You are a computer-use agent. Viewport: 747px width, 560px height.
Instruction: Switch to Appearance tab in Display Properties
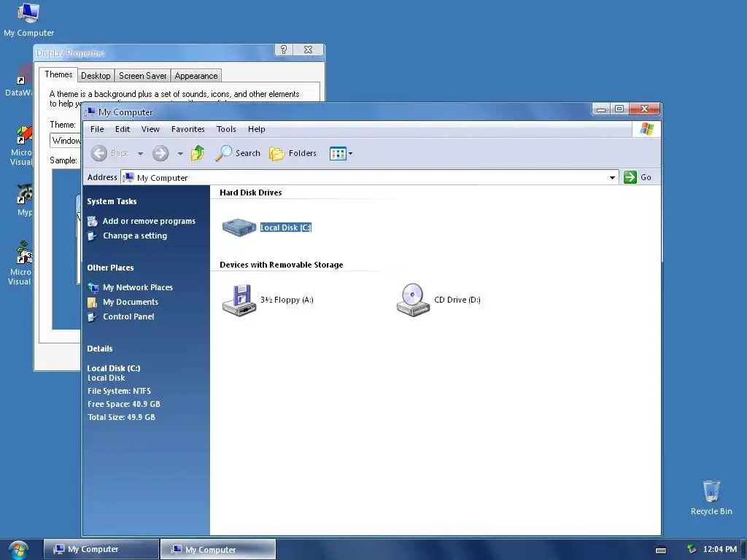(x=196, y=76)
